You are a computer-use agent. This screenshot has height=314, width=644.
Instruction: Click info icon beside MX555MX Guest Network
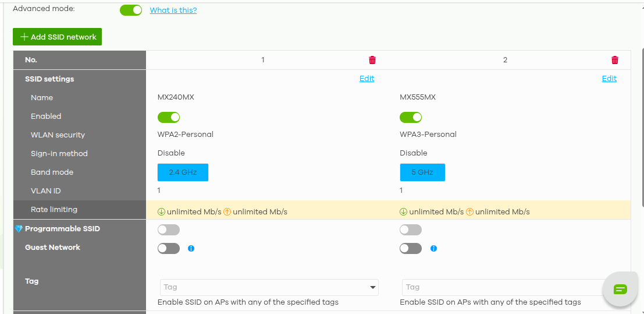tap(433, 249)
